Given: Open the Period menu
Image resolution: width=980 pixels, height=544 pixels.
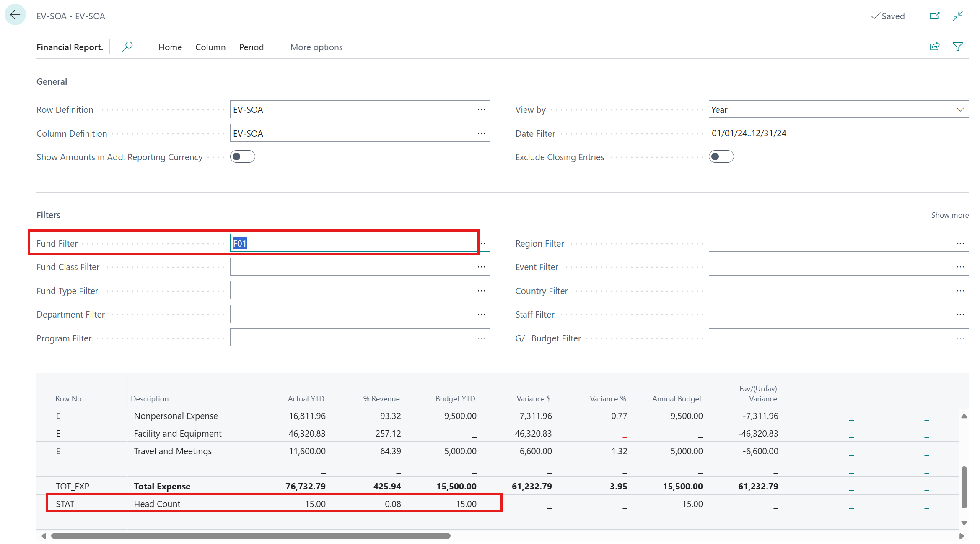Looking at the screenshot, I should 251,47.
